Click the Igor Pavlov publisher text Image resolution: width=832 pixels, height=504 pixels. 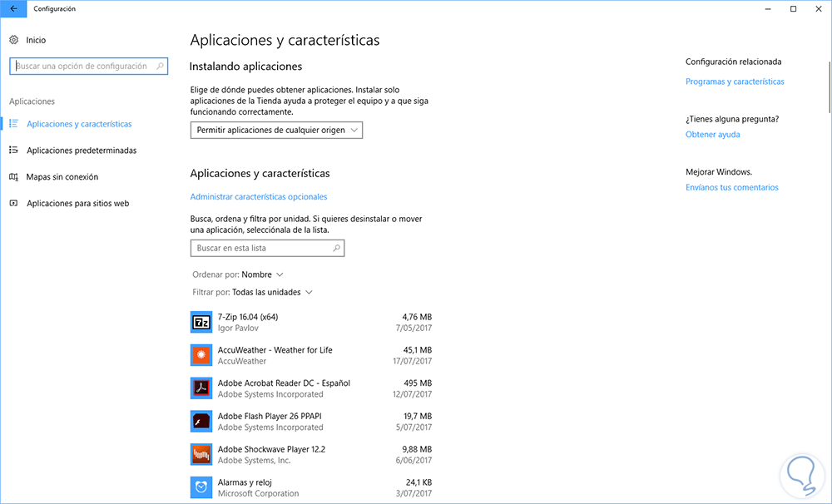pyautogui.click(x=238, y=328)
